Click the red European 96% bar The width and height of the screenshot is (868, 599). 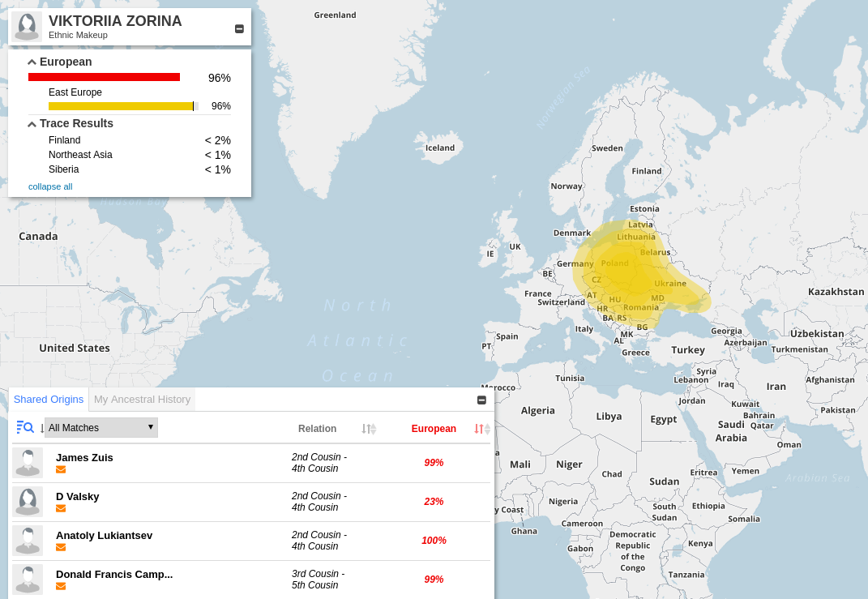104,78
